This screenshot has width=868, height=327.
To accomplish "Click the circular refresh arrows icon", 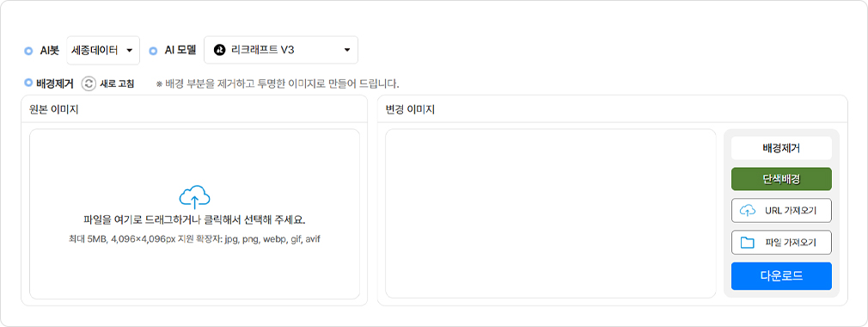I will coord(89,83).
